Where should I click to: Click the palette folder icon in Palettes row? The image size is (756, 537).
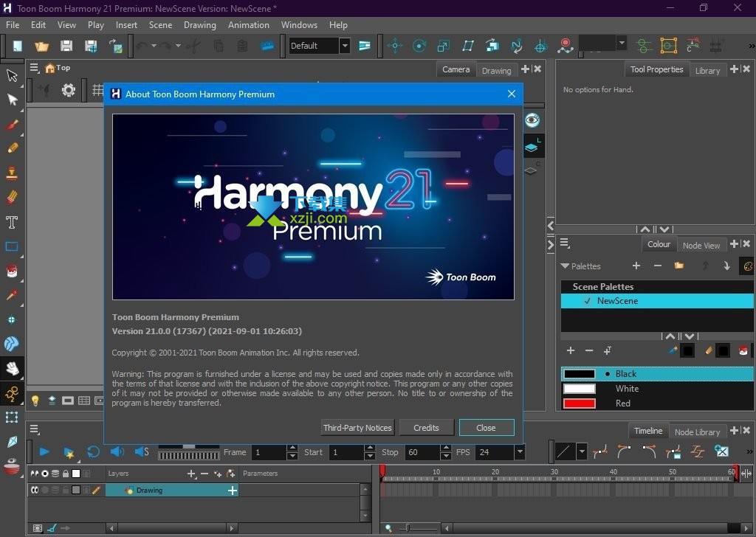(679, 266)
